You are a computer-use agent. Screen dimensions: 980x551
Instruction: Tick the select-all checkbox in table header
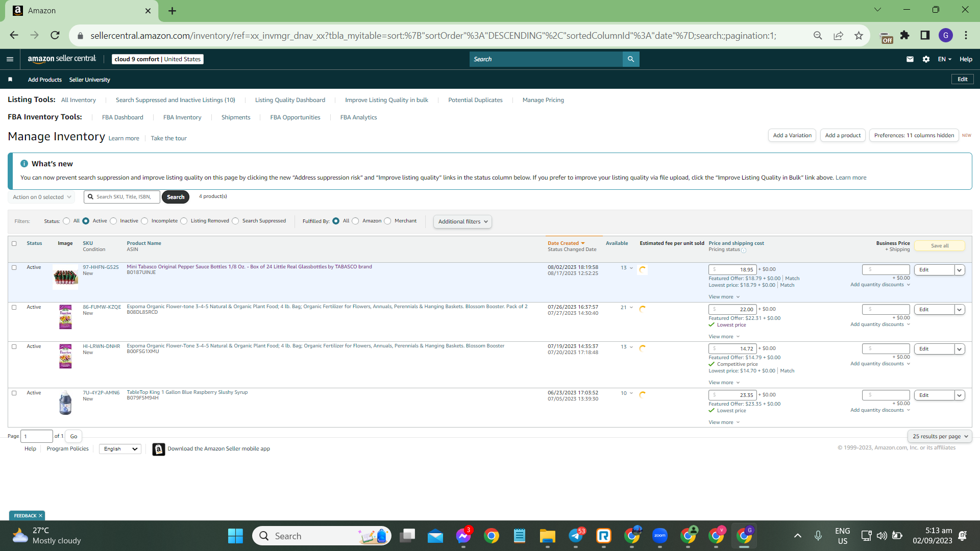[x=14, y=244]
